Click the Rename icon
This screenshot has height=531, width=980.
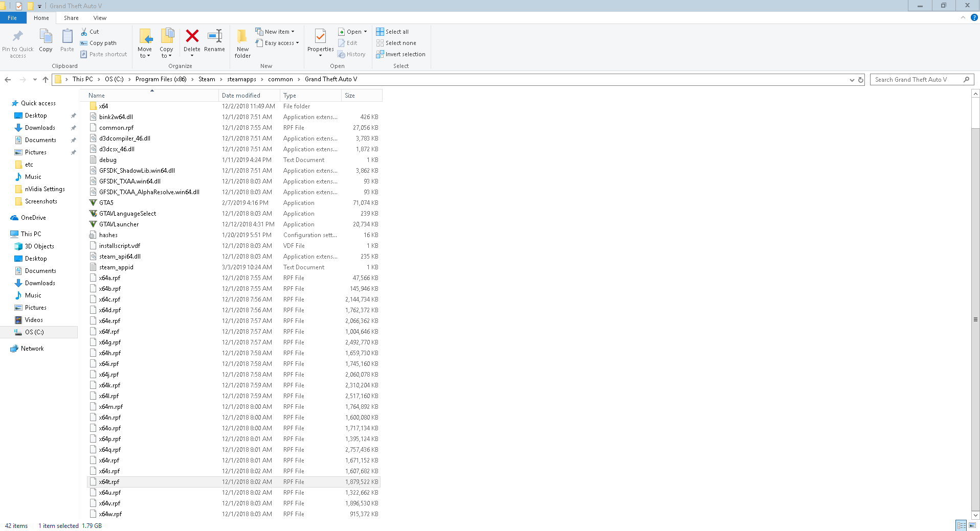tap(215, 36)
